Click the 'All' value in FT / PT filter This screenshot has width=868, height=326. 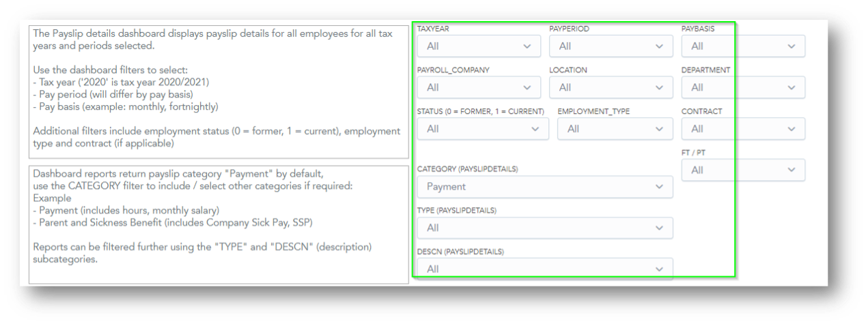pyautogui.click(x=697, y=170)
